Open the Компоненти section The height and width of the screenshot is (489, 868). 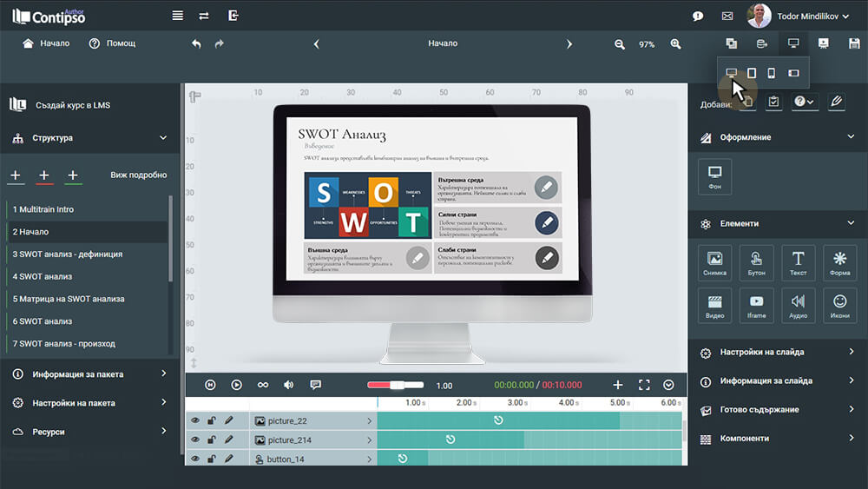pyautogui.click(x=778, y=439)
